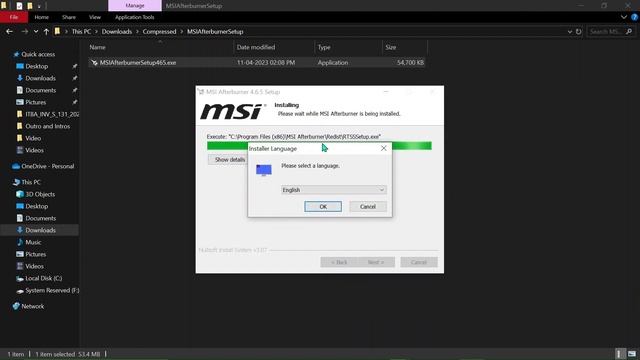The width and height of the screenshot is (640, 360).
Task: Click quick access toolbar properties icon
Action: pyautogui.click(x=19, y=6)
